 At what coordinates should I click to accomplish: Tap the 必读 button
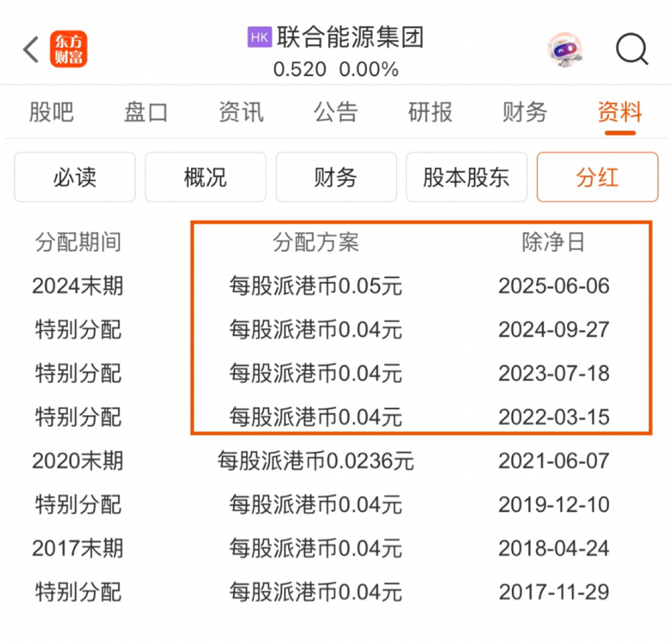tap(75, 177)
